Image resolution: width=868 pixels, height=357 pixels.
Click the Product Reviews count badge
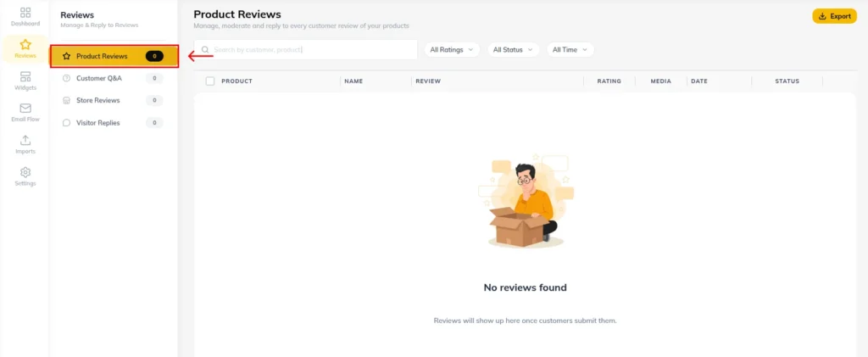coord(154,57)
